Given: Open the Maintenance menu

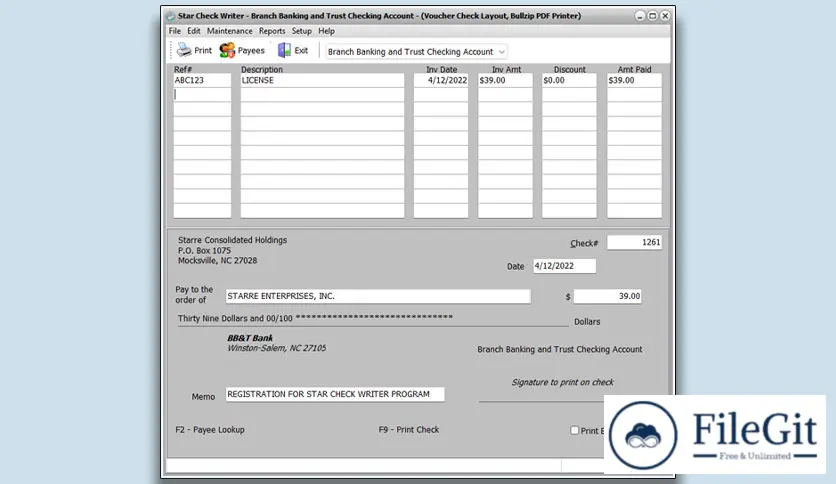Looking at the screenshot, I should 229,31.
